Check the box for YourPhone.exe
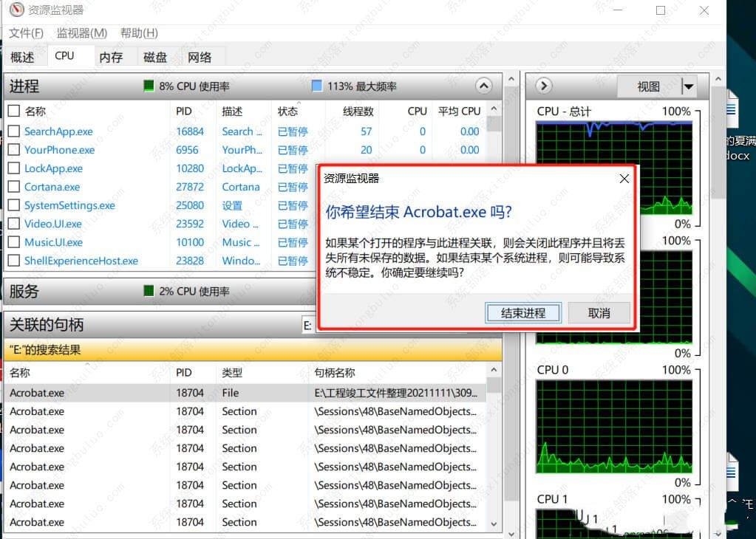Image resolution: width=756 pixels, height=539 pixels. 14,150
